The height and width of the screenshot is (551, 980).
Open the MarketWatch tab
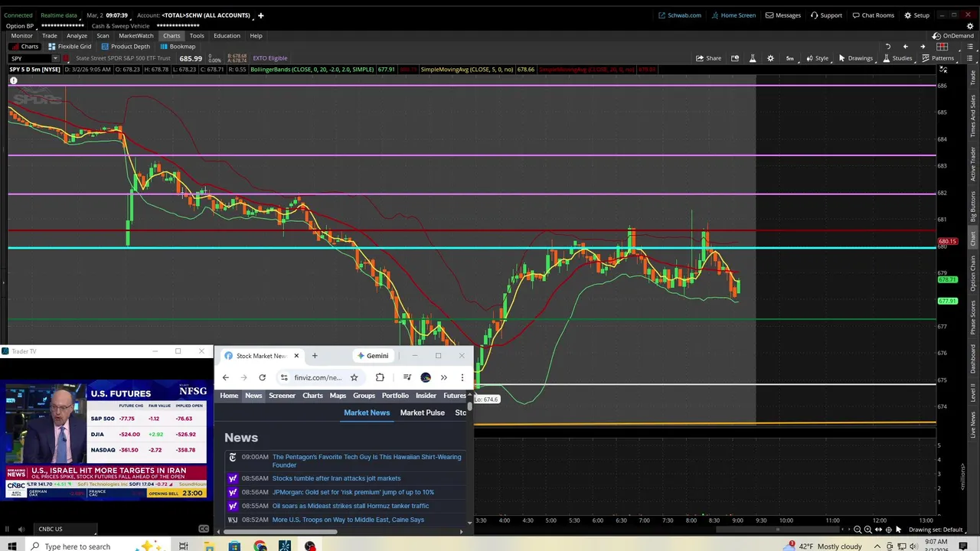pos(136,36)
